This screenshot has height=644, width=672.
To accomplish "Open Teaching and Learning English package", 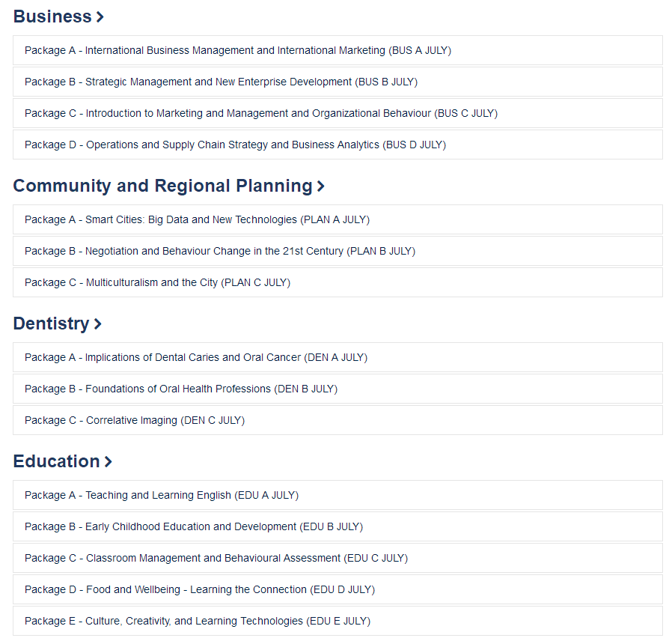I will 337,495.
